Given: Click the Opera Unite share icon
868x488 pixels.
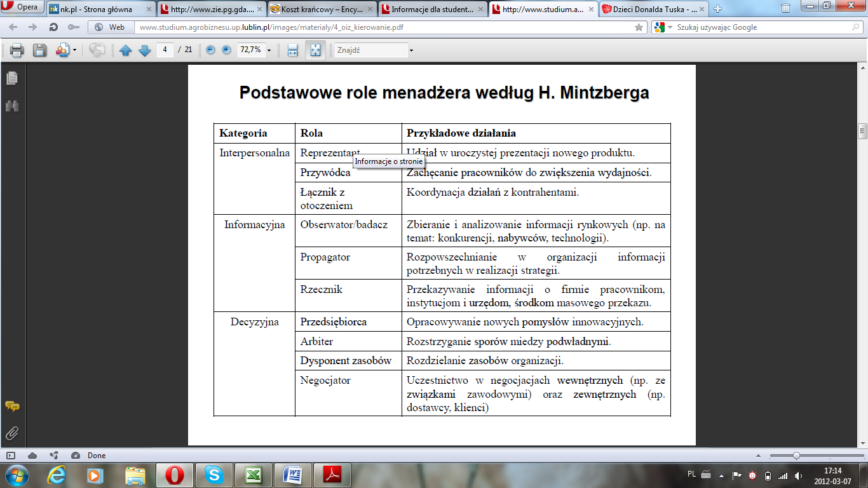Looking at the screenshot, I should [54, 456].
